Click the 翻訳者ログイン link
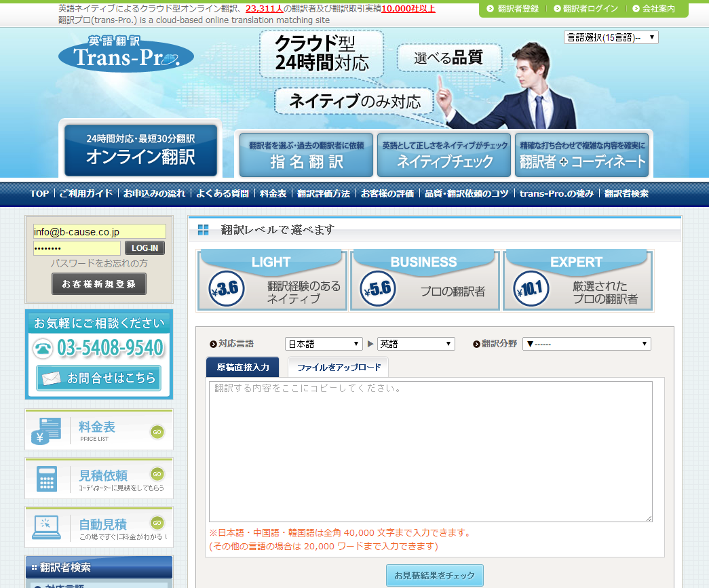Viewport: 709px width, 588px height. 590,9
